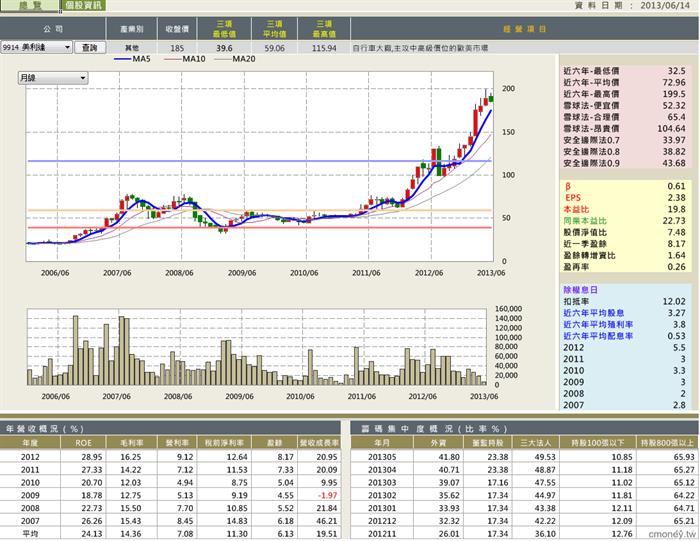
Task: Click the MA10 legend entry
Action: click(x=184, y=59)
